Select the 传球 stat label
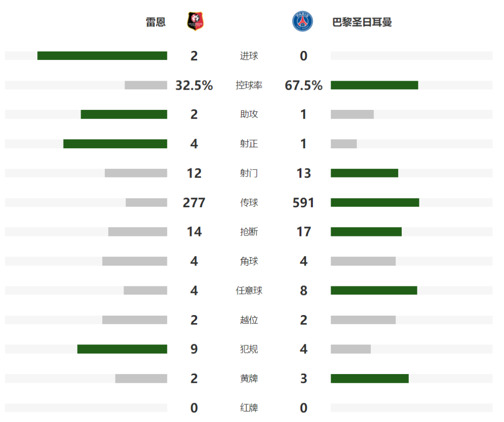Image resolution: width=504 pixels, height=422 pixels. pos(249,203)
